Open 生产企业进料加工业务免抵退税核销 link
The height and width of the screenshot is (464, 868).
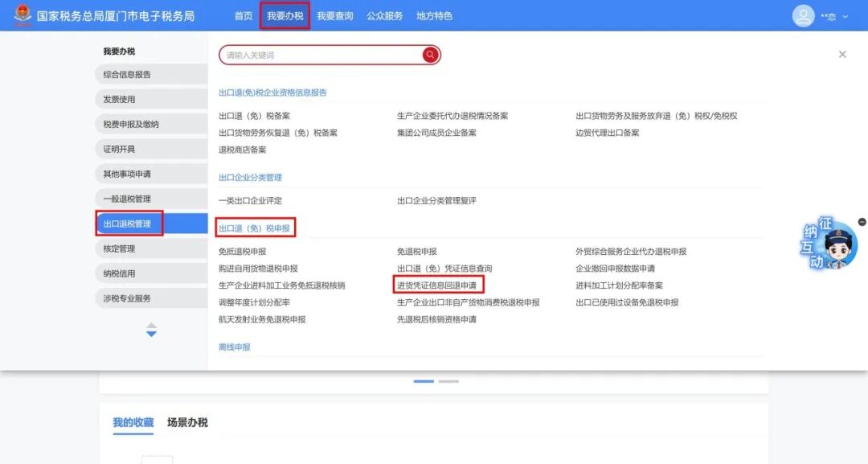click(x=281, y=285)
